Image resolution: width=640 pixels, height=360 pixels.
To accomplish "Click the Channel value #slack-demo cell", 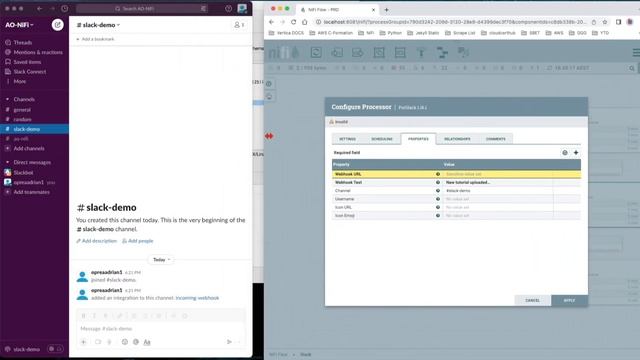I will [x=498, y=191].
